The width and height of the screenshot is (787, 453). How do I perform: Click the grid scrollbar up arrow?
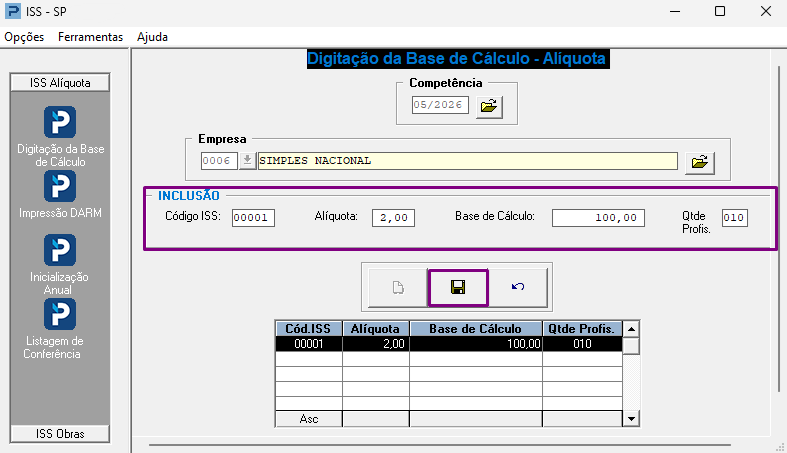(631, 329)
